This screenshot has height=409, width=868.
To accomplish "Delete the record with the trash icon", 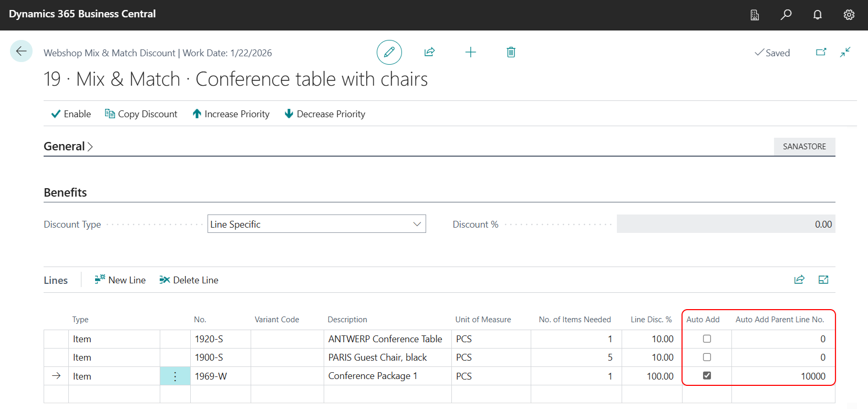I will (511, 52).
